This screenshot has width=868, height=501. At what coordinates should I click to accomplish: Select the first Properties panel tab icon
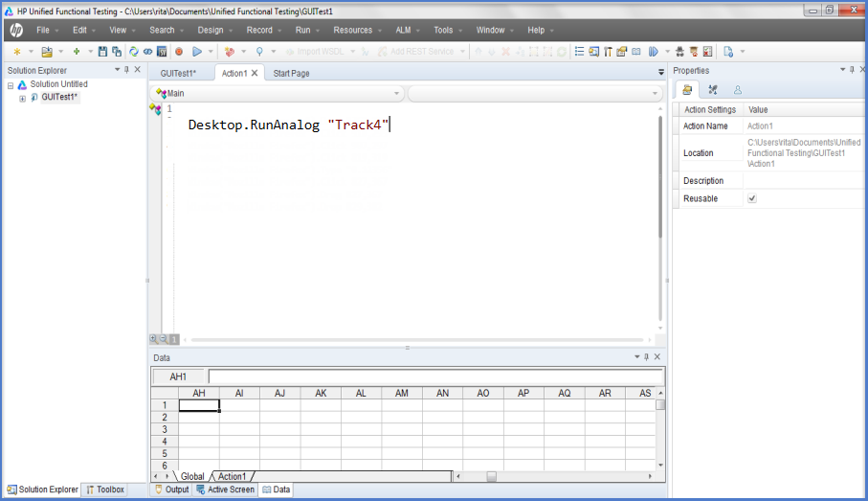[687, 90]
